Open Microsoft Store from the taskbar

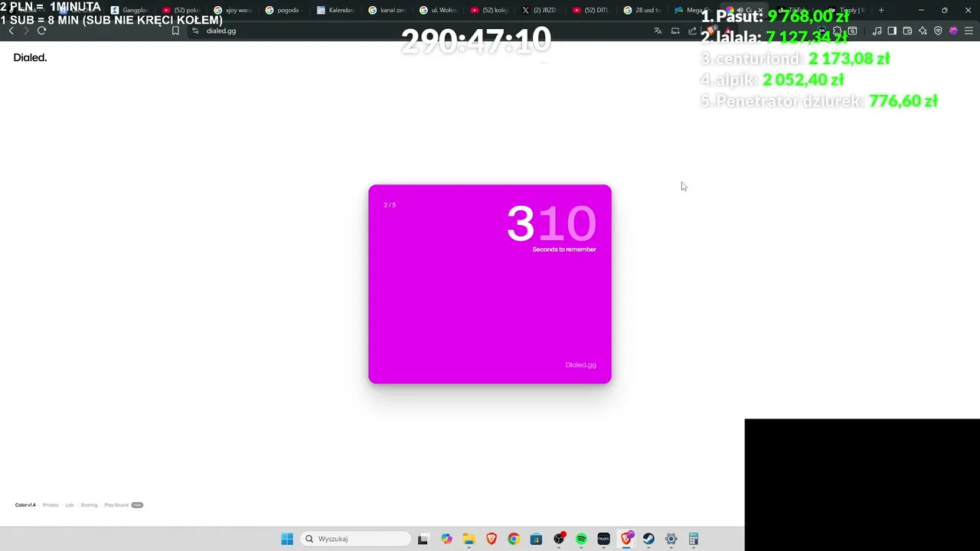pyautogui.click(x=536, y=539)
